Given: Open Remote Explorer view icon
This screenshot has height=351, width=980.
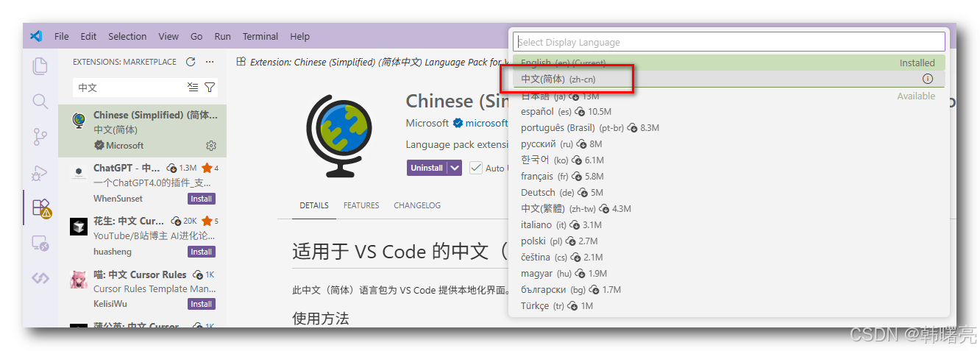Looking at the screenshot, I should pyautogui.click(x=40, y=244).
